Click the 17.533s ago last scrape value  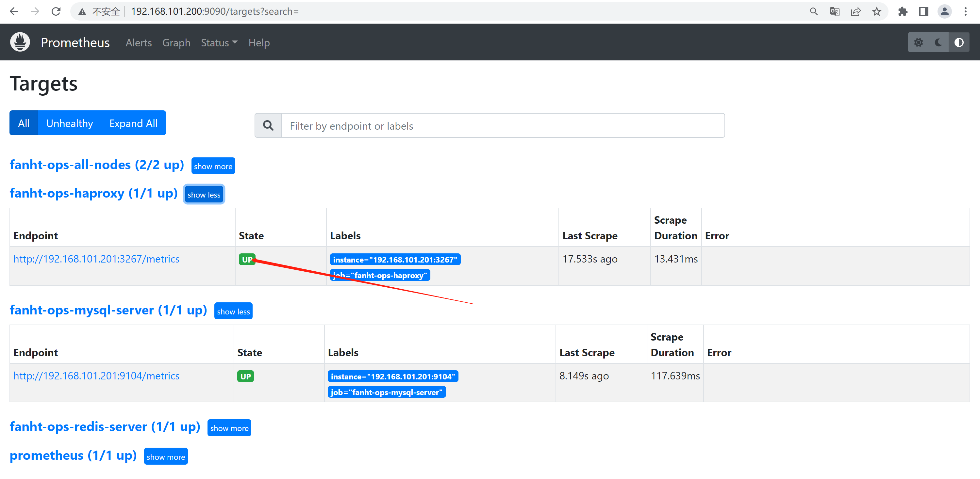tap(590, 259)
